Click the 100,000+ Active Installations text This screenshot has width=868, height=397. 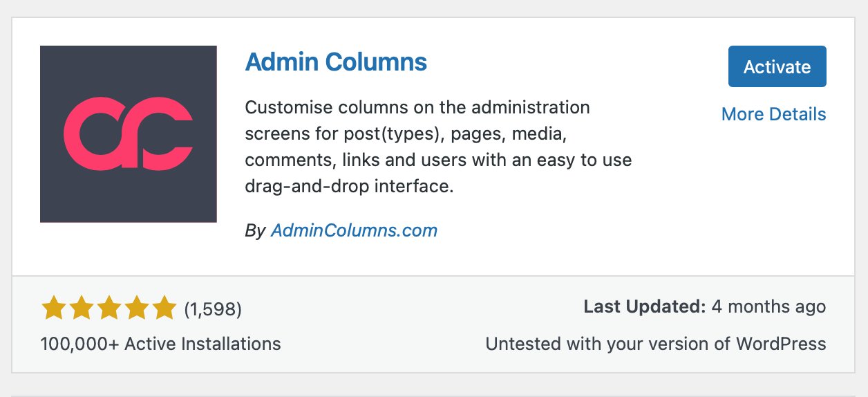[x=160, y=344]
